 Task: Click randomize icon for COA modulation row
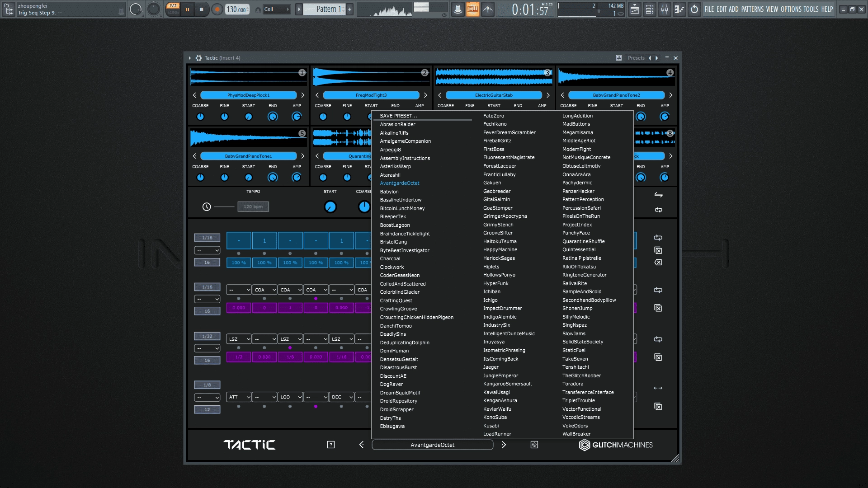[x=658, y=290]
